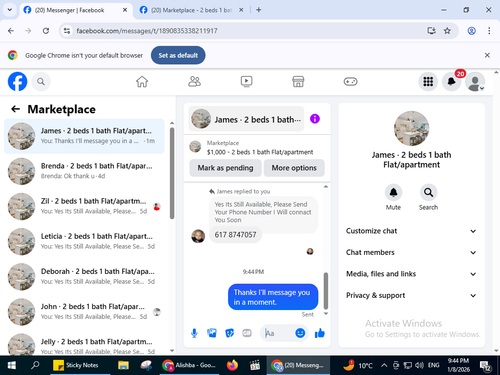
Task: Click the address bar URL
Action: (x=147, y=31)
